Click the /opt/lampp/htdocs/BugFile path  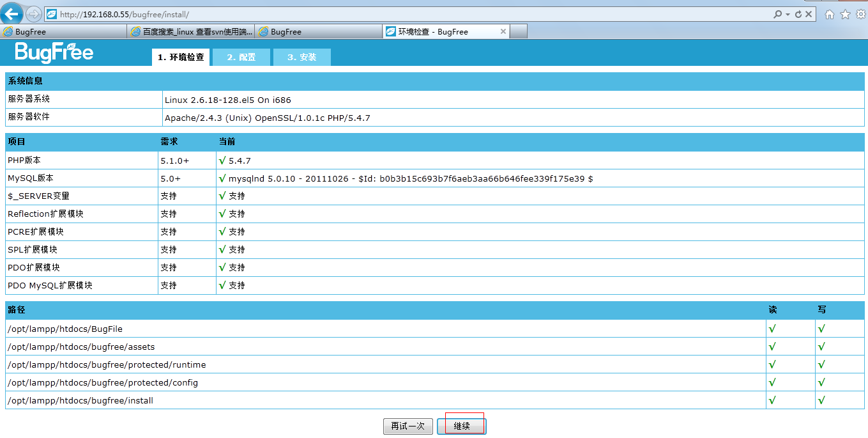point(65,329)
